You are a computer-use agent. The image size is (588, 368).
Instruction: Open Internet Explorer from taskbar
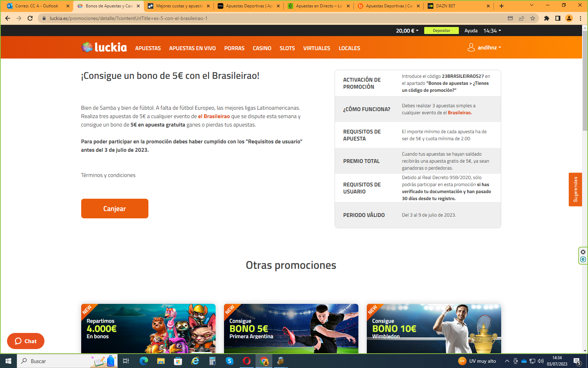pos(195,361)
